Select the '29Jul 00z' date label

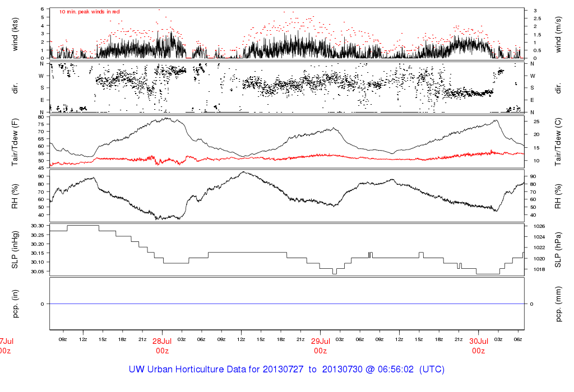[x=320, y=346]
